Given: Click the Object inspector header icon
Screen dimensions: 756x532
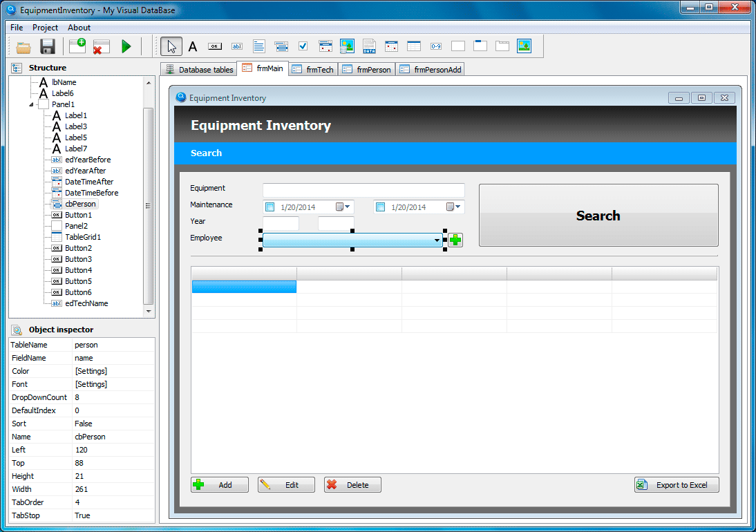Looking at the screenshot, I should point(17,330).
